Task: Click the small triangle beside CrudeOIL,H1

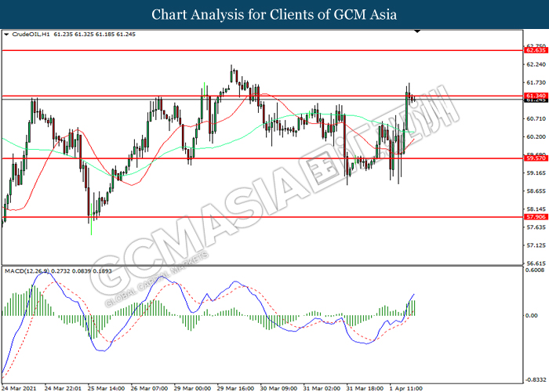Action: (6, 34)
